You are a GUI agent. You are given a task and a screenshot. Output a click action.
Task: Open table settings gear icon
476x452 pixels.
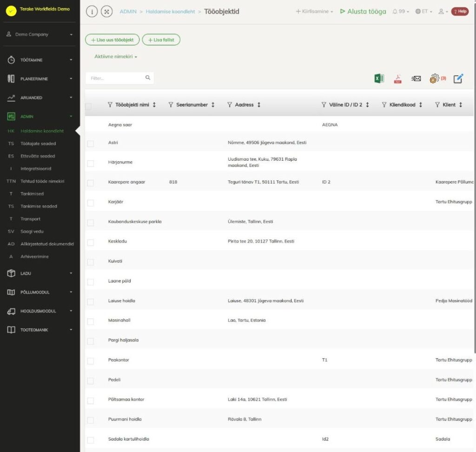tap(435, 79)
